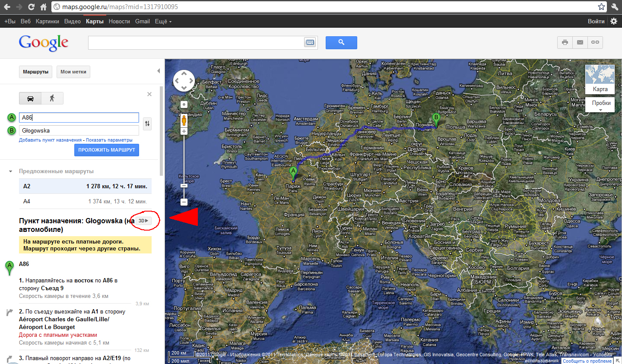The height and width of the screenshot is (364, 622).
Task: Open the browser wrench menu
Action: (615, 7)
